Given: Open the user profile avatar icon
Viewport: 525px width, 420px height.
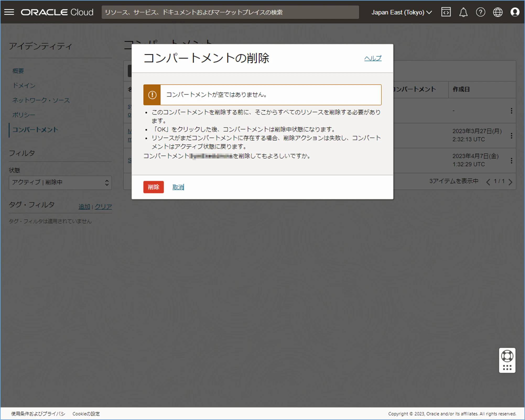Looking at the screenshot, I should (x=515, y=12).
